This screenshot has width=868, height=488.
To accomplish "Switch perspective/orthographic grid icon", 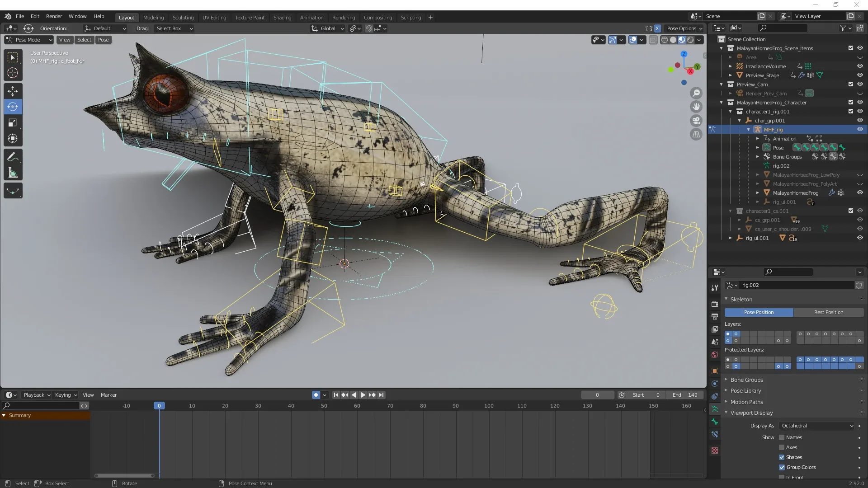I will [696, 134].
